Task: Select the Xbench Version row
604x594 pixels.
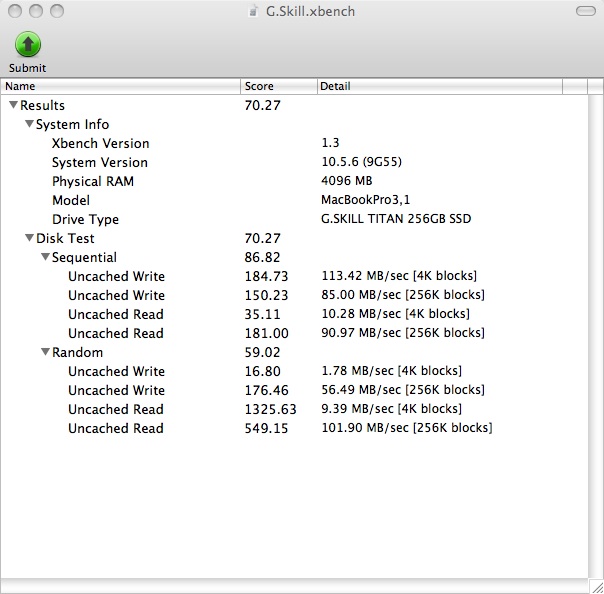Action: (294, 143)
